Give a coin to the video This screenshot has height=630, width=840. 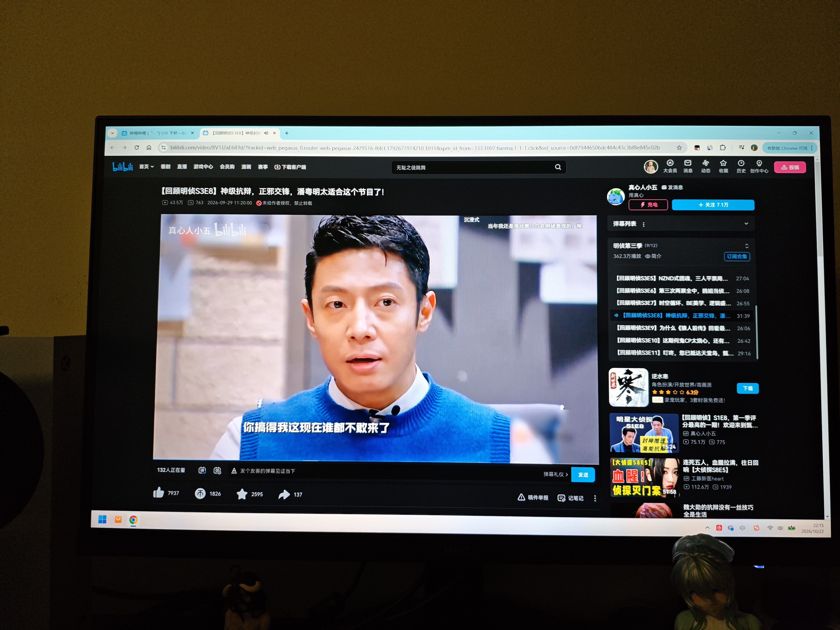(x=200, y=493)
